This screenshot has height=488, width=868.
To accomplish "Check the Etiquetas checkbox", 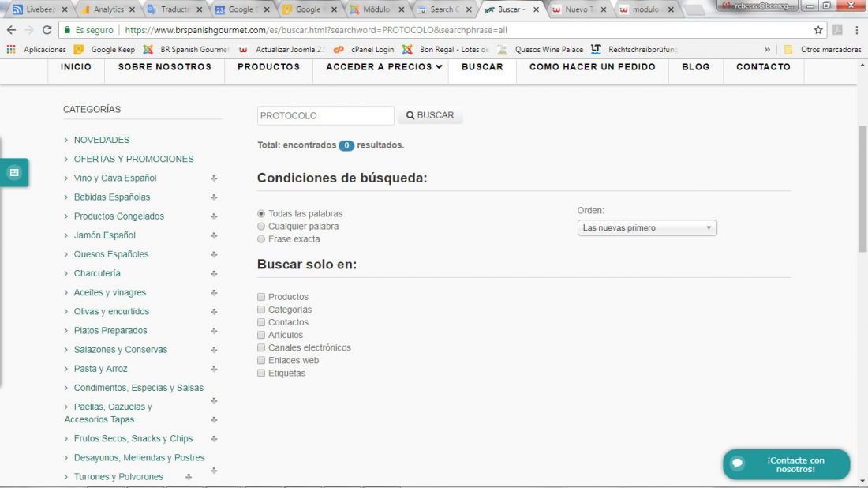I will coord(261,374).
